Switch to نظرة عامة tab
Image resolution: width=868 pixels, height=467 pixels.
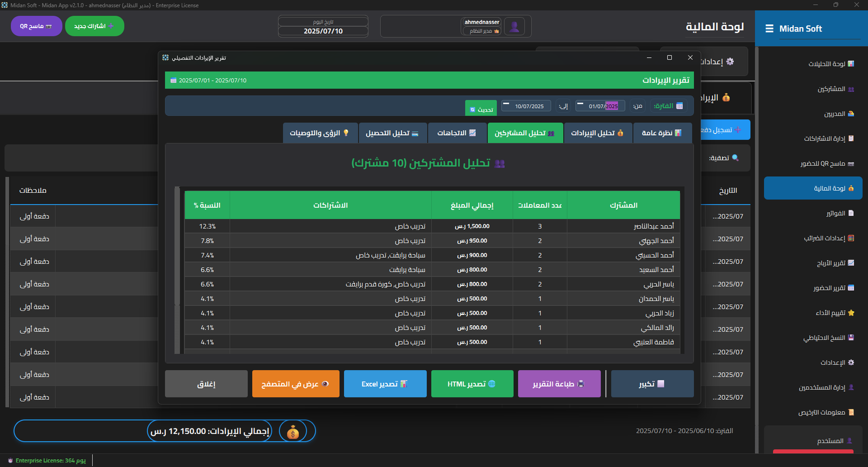coord(662,133)
